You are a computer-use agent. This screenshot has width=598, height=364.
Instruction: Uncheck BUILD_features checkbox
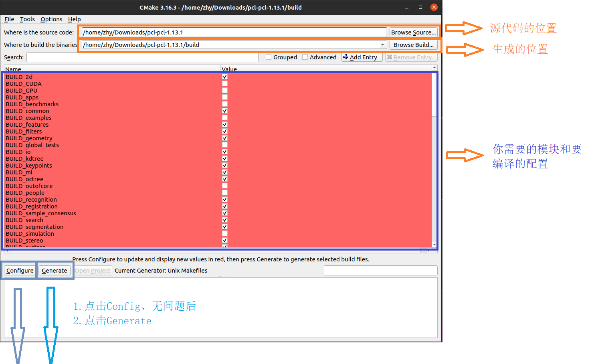(225, 125)
